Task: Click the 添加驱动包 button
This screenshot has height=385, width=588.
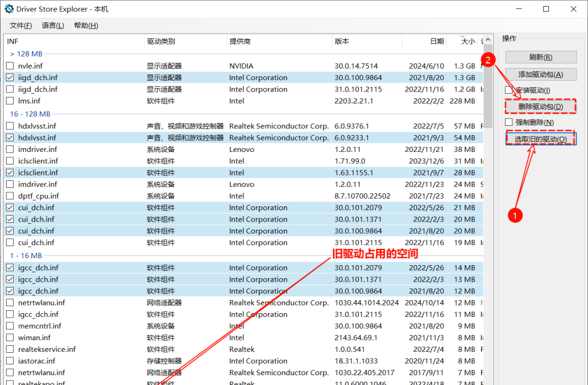Action: (541, 75)
